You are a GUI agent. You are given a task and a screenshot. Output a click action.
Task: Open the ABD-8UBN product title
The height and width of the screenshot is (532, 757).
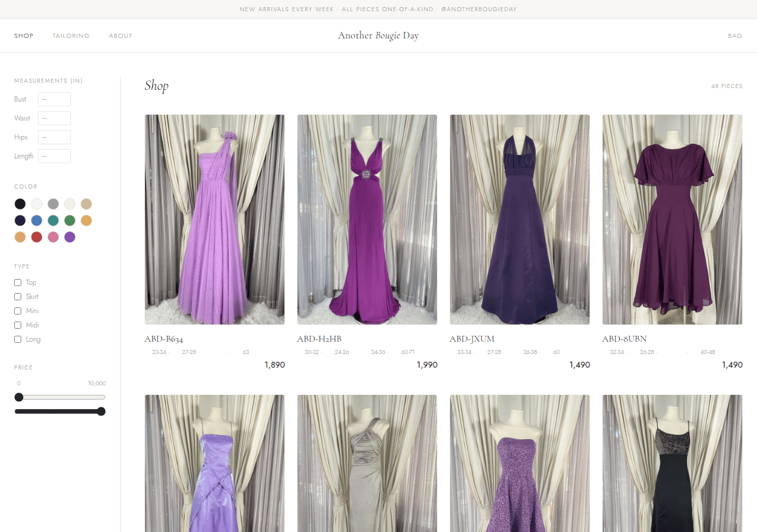tap(625, 339)
